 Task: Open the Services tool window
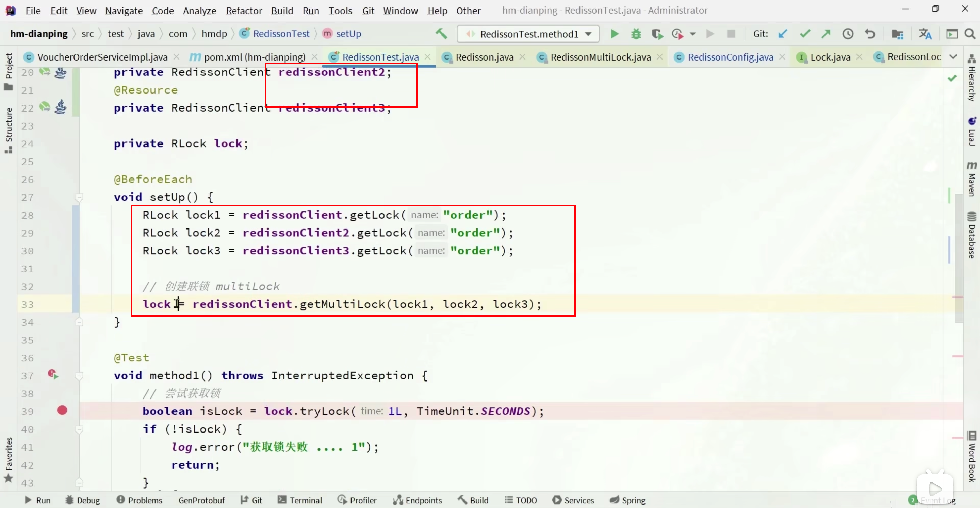pos(573,500)
